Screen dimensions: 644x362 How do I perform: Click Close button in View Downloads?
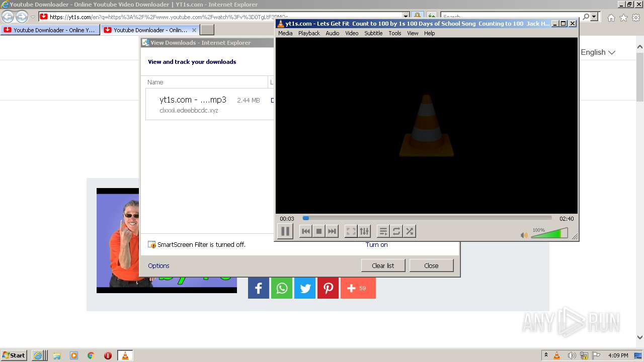pos(431,265)
